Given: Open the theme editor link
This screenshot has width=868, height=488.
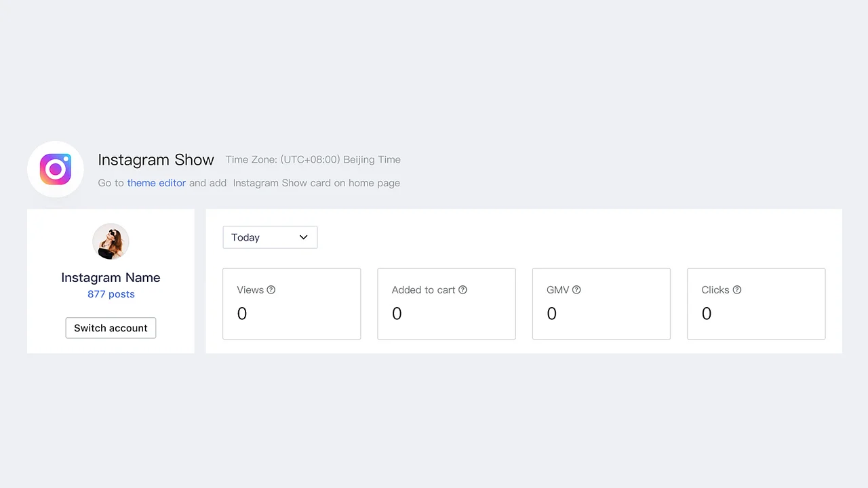Looking at the screenshot, I should pyautogui.click(x=156, y=182).
